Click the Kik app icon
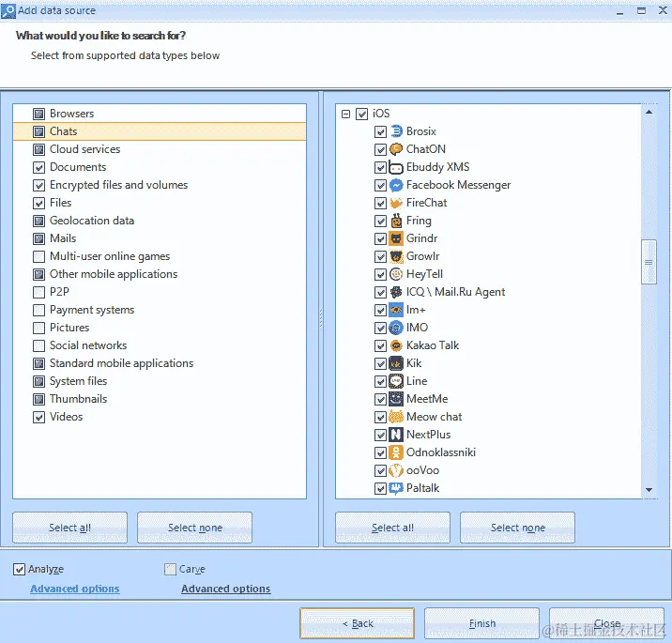Image resolution: width=672 pixels, height=643 pixels. [396, 363]
